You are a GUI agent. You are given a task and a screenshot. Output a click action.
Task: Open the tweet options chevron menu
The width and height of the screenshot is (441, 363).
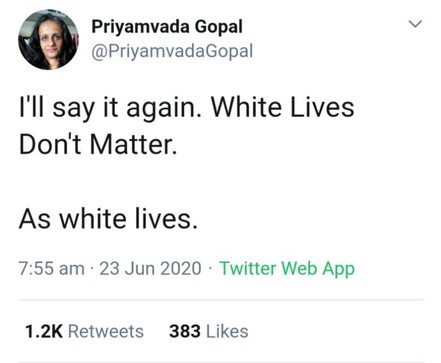(x=415, y=24)
